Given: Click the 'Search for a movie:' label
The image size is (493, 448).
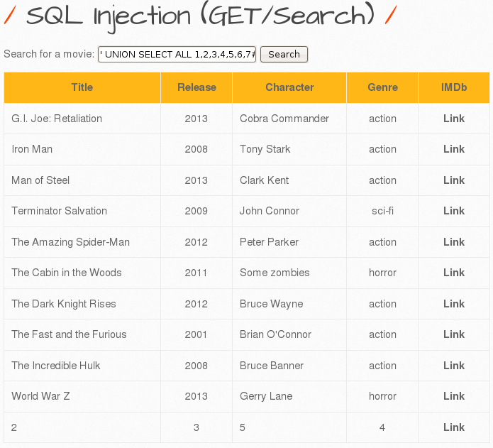Looking at the screenshot, I should click(x=49, y=54).
